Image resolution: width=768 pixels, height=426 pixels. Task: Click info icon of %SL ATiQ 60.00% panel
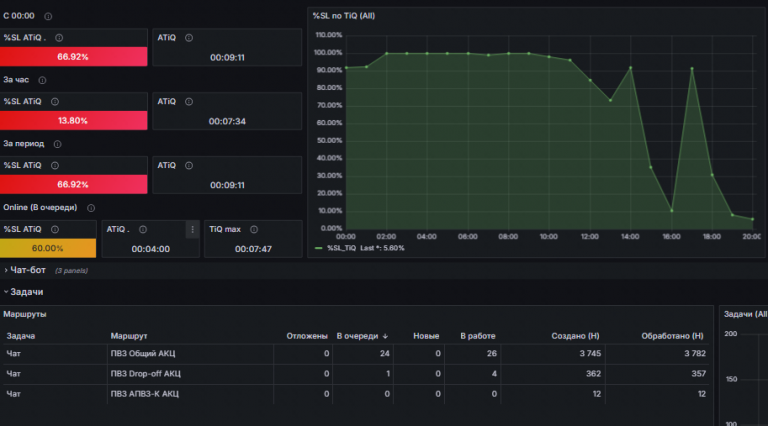coord(55,229)
